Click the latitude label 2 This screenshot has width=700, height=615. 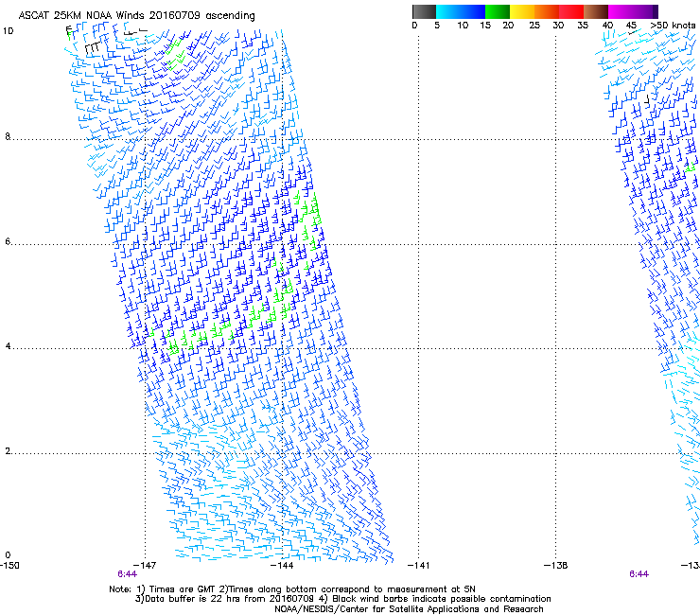point(8,451)
